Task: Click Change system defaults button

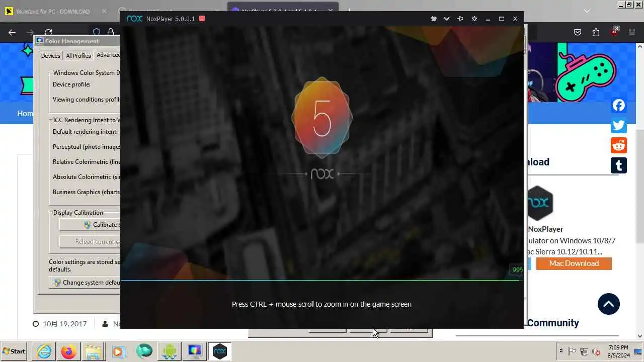Action: click(85, 283)
